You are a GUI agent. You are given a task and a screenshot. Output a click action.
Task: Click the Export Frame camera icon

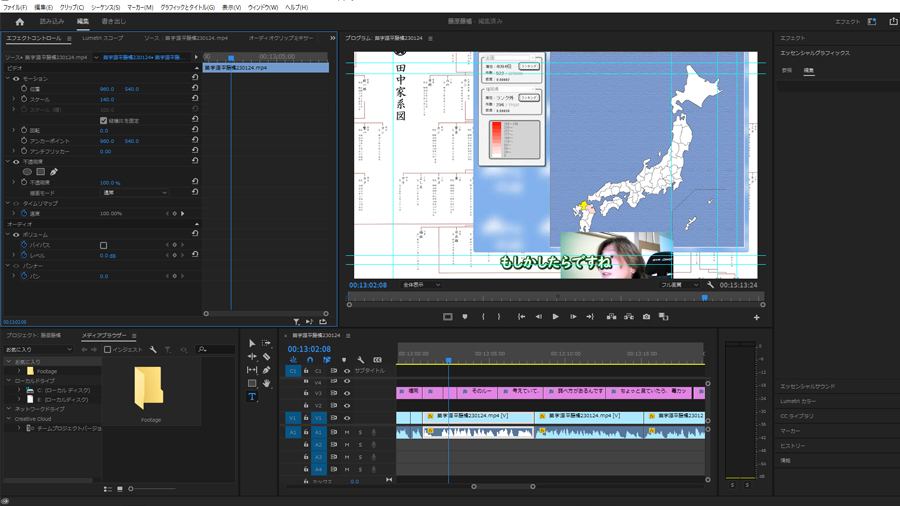click(646, 317)
